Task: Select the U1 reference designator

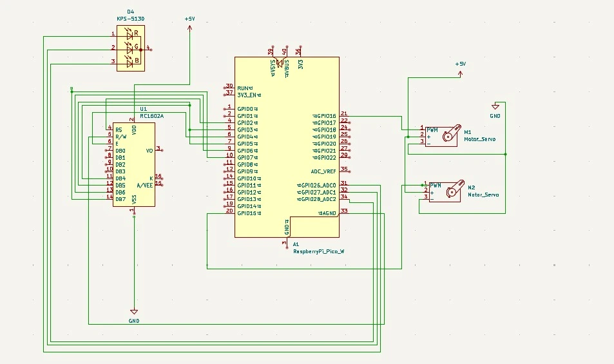Action: [x=143, y=109]
